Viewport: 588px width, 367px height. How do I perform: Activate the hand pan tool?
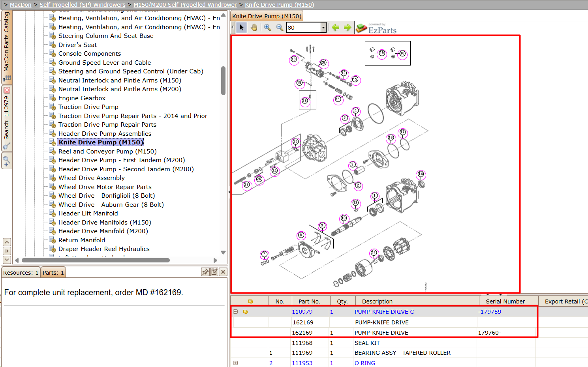pyautogui.click(x=254, y=28)
